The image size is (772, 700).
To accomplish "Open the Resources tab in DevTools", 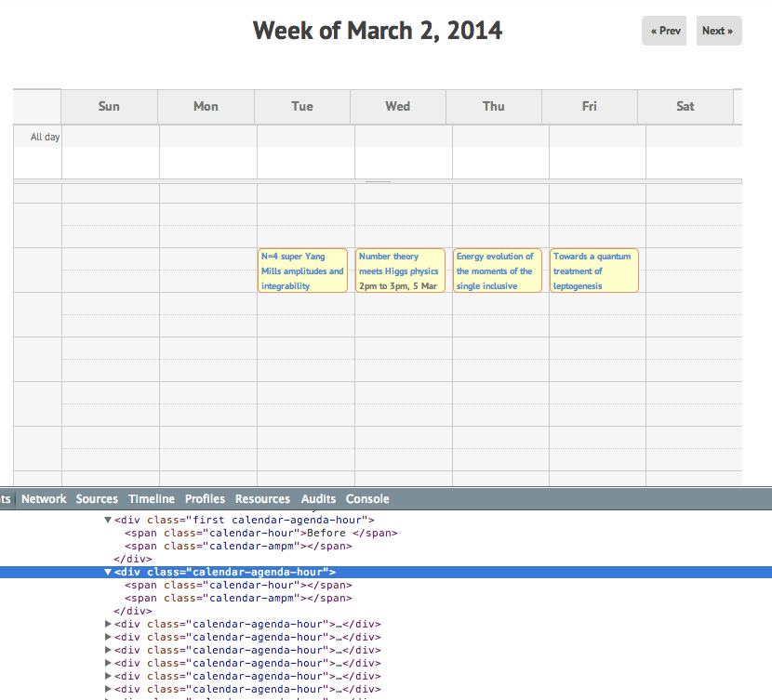I will (262, 499).
